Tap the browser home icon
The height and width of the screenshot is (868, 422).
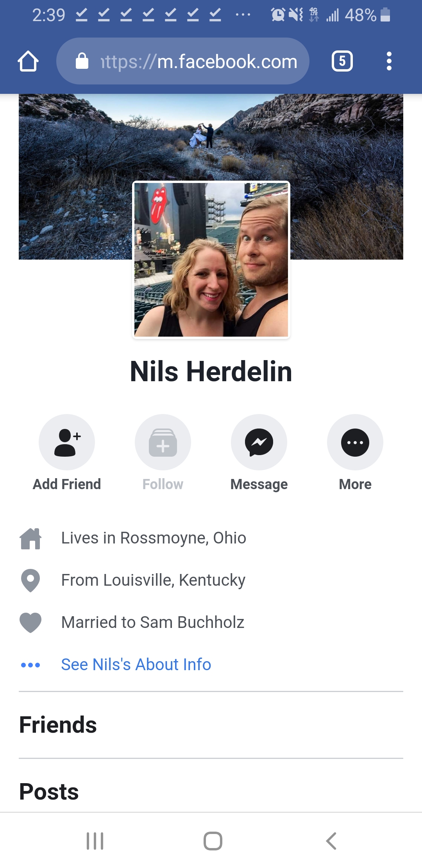point(28,61)
